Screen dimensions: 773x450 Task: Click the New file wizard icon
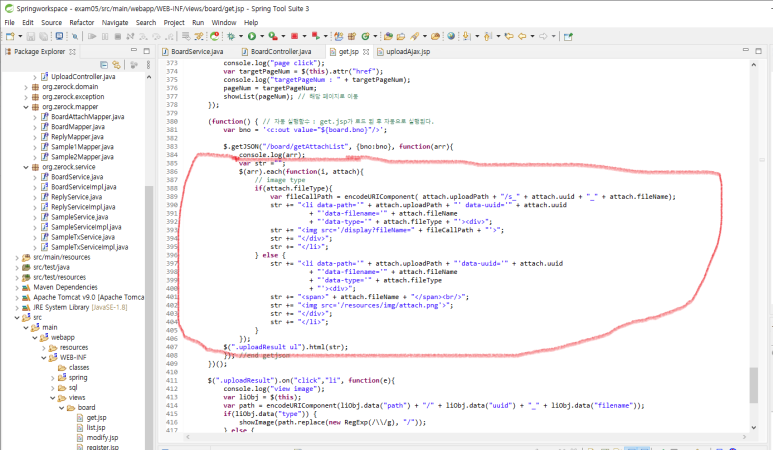coord(10,36)
